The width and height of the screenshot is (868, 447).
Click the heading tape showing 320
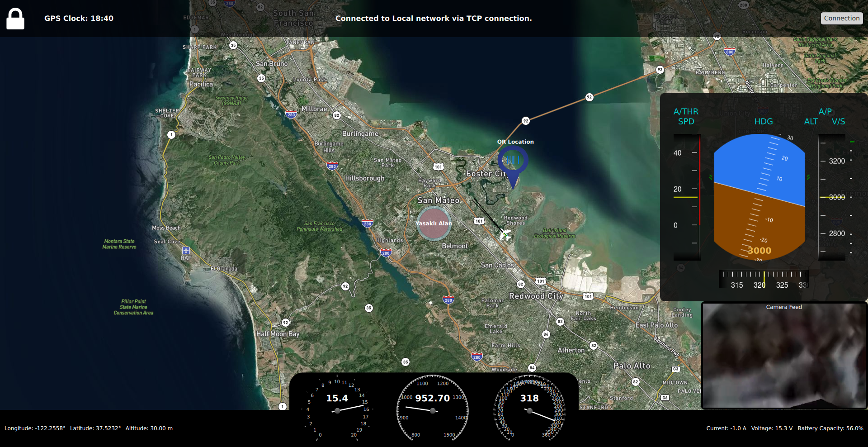pos(764,279)
